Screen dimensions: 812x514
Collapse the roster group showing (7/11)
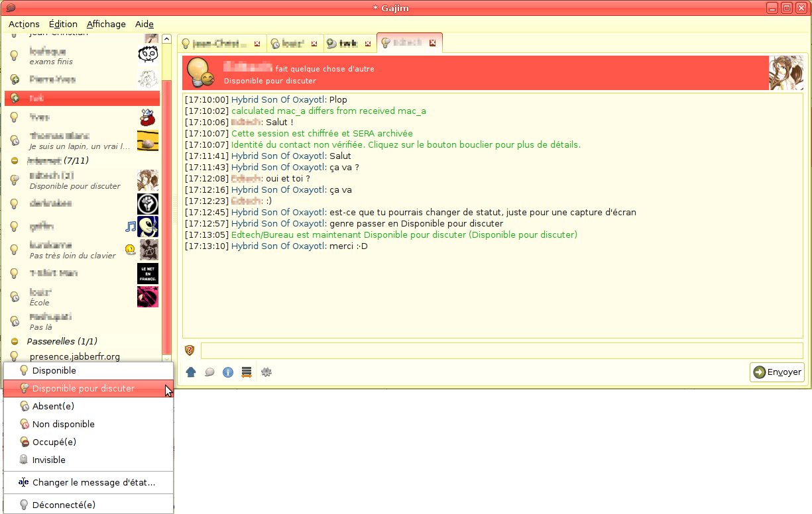[15, 160]
